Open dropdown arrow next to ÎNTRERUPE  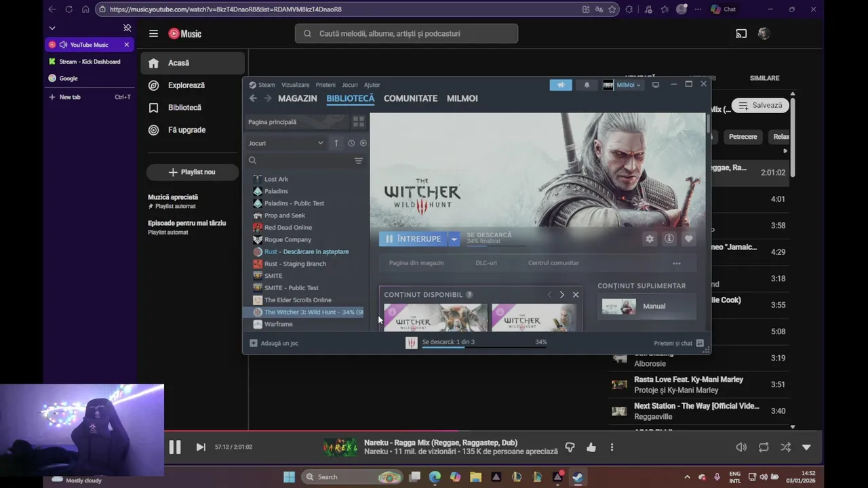pos(454,239)
